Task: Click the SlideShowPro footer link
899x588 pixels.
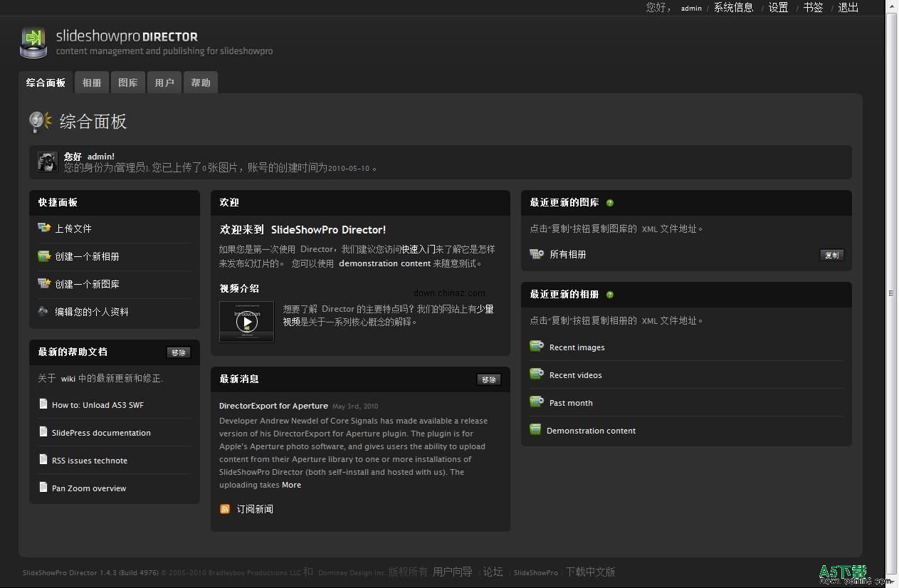Action: 535,572
